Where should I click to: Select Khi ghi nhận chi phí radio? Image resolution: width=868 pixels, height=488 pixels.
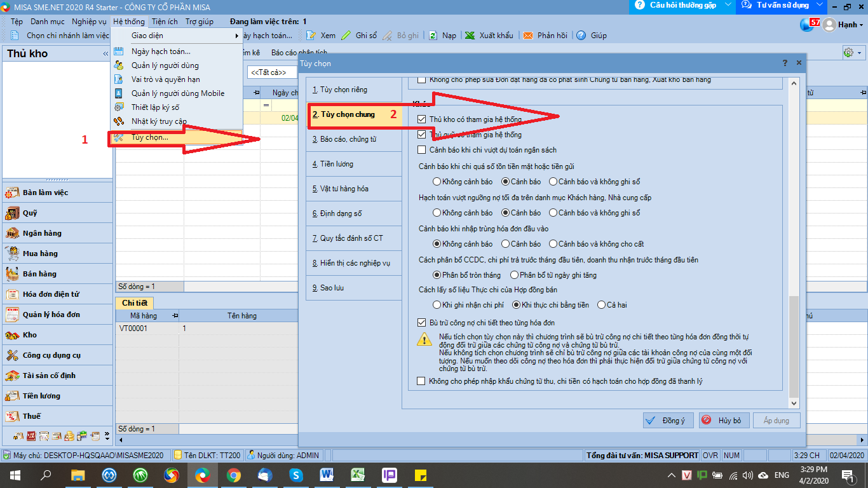[x=437, y=305]
